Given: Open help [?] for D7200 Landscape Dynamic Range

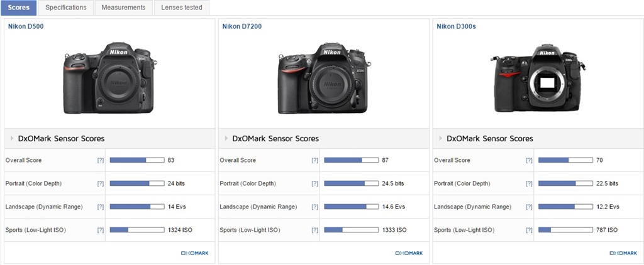Looking at the screenshot, I should click(x=314, y=207).
